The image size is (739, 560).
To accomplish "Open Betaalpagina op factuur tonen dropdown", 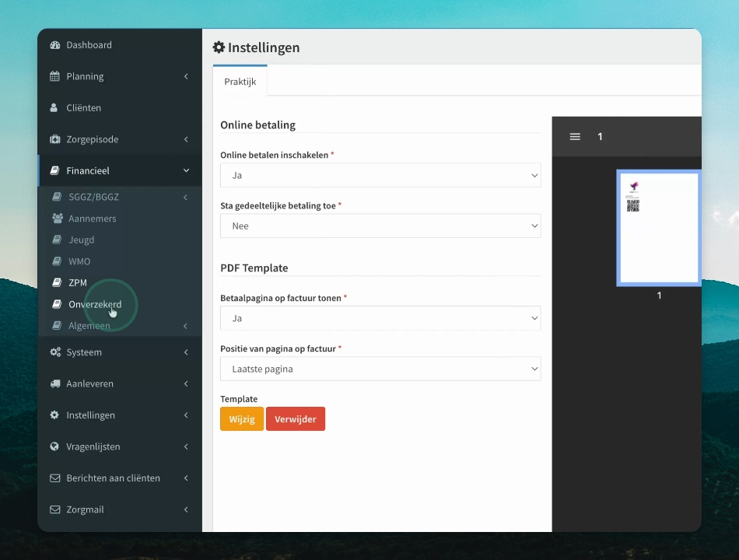I will 380,318.
